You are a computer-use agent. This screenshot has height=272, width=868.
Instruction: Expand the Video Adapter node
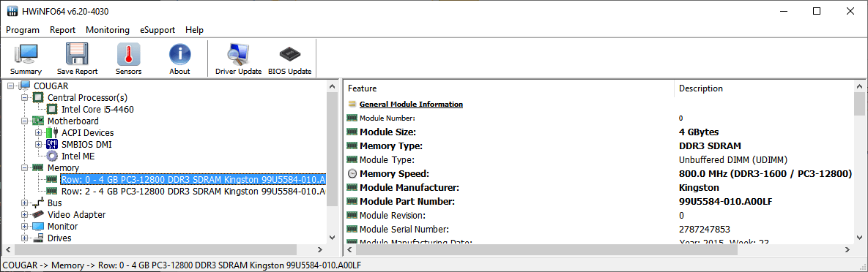tap(24, 214)
